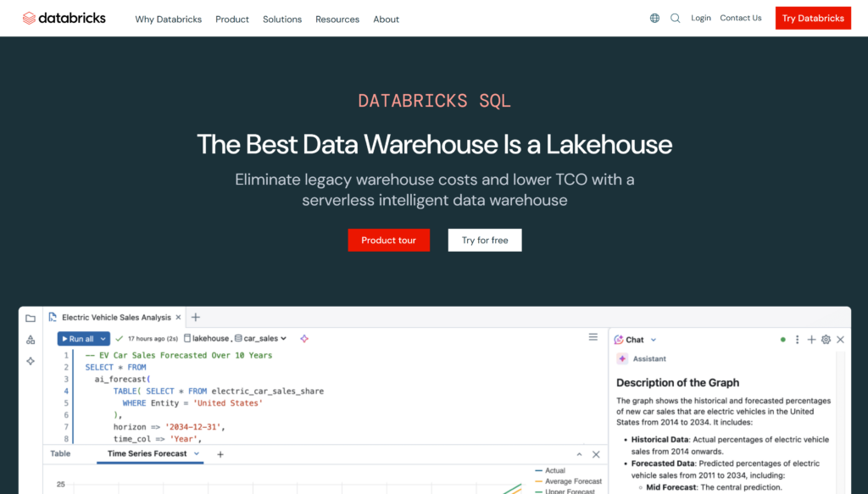
Task: Start a new chat with the plus icon
Action: (810, 339)
